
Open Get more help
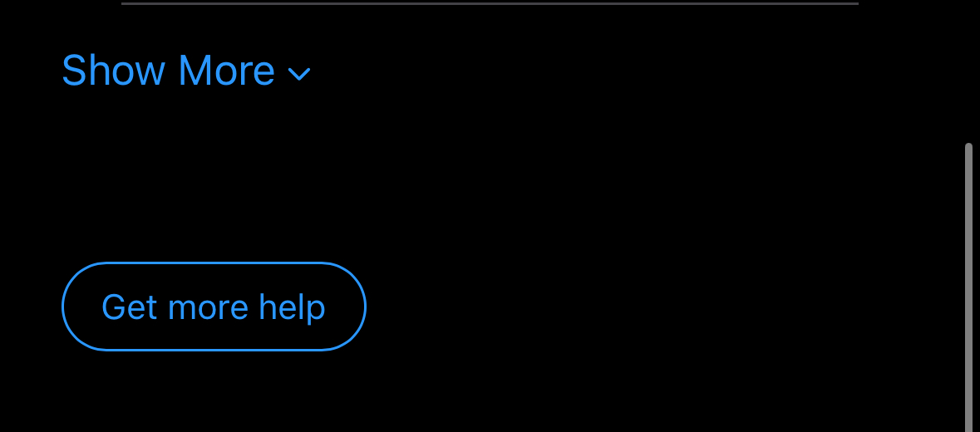214,307
